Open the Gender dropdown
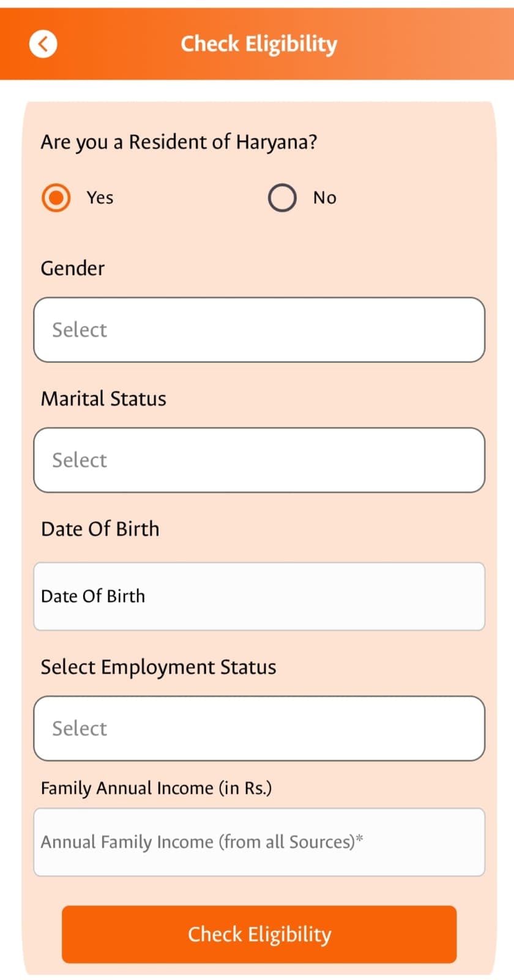The width and height of the screenshot is (514, 980). pos(259,330)
